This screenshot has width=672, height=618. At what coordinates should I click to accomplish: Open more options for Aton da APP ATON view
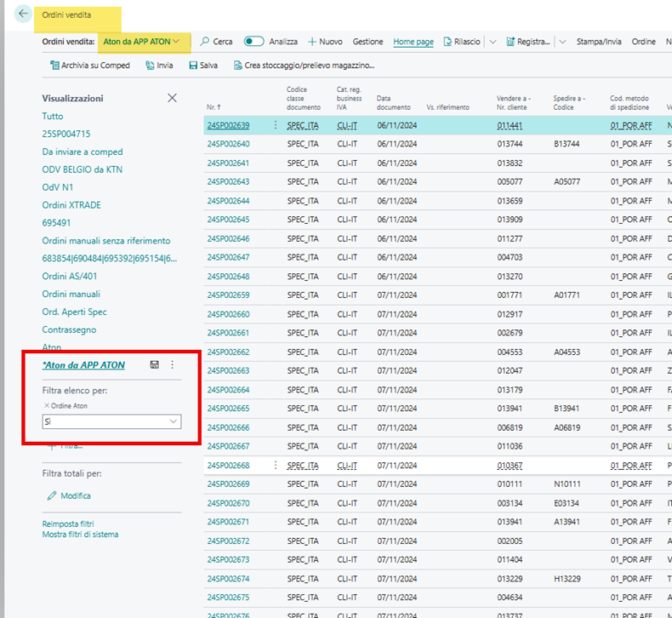click(x=173, y=364)
